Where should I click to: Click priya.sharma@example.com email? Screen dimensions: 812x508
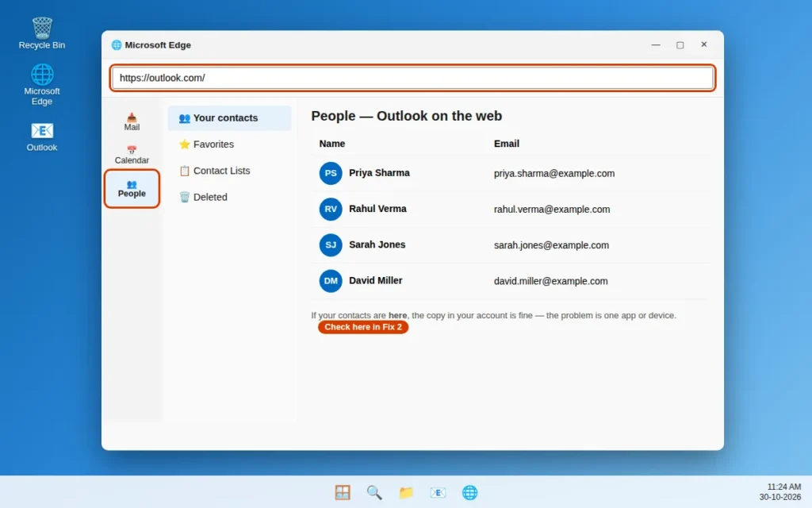[x=554, y=174]
